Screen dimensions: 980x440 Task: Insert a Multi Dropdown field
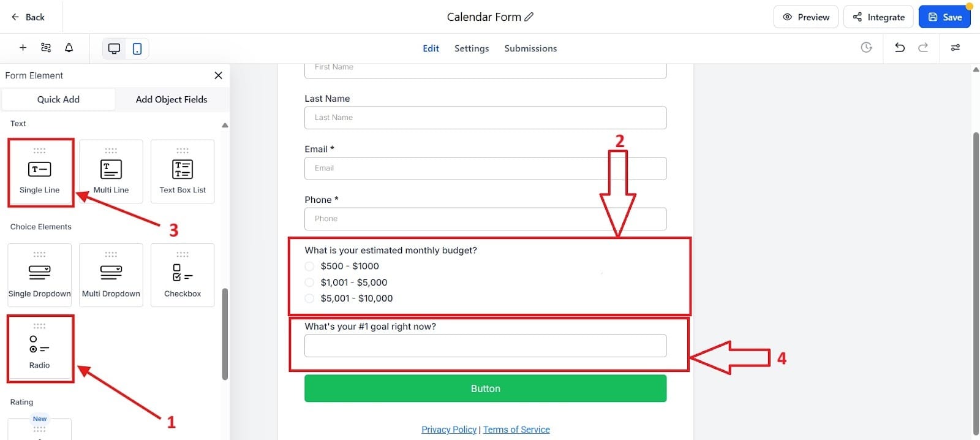[111, 275]
